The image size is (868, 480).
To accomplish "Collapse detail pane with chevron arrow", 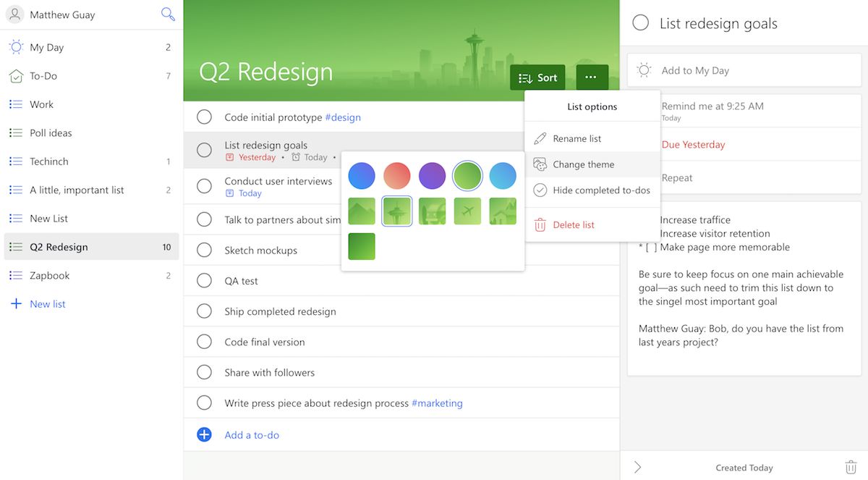I will point(637,468).
